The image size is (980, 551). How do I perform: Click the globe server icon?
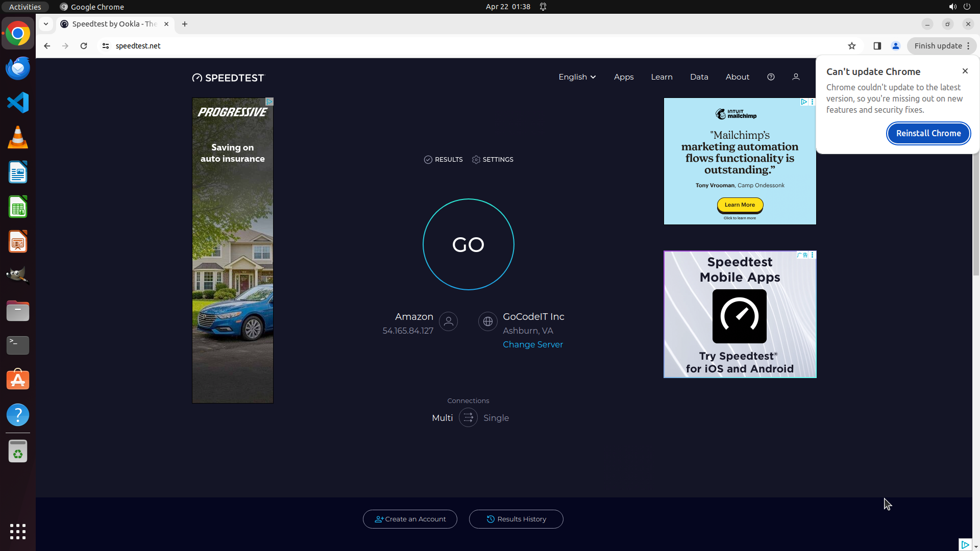487,321
